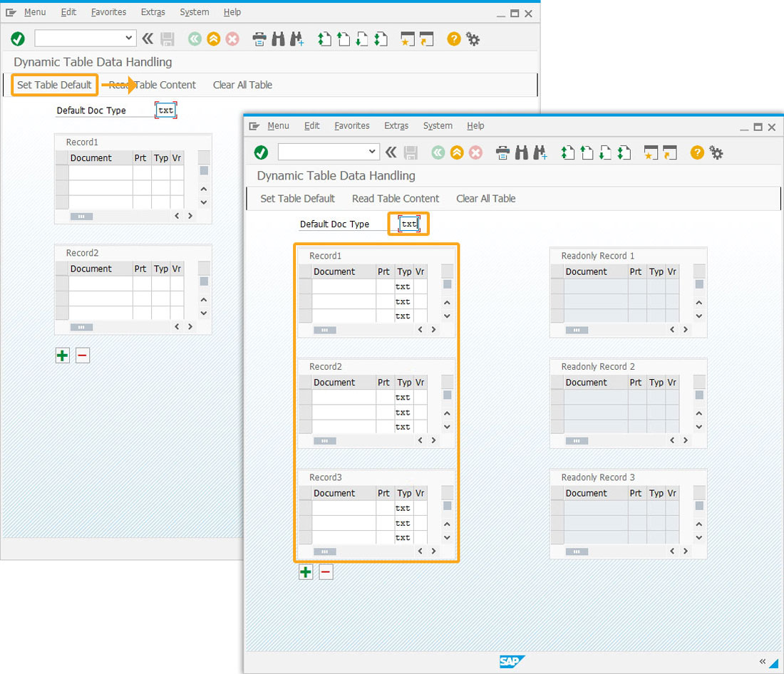The image size is (784, 674).
Task: Click the Last Page icon in front window
Action: (x=624, y=152)
